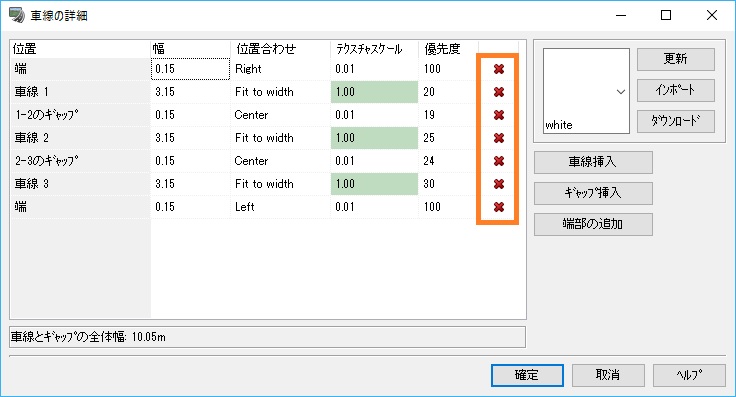Screen dimensions: 736x397
Task: Remove 車線 2 with its delete icon
Action: 499,138
